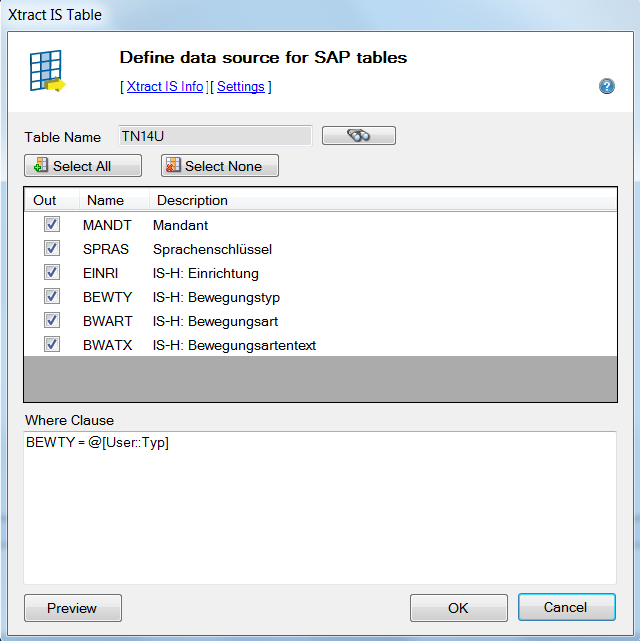Click the Table Name field TN14U
This screenshot has width=640, height=641.
(x=215, y=136)
